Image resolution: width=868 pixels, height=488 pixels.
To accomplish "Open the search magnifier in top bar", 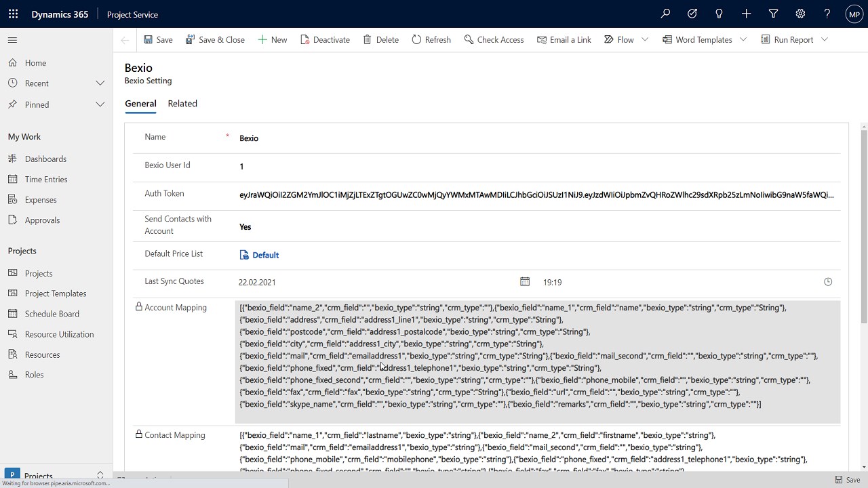I will tap(665, 14).
